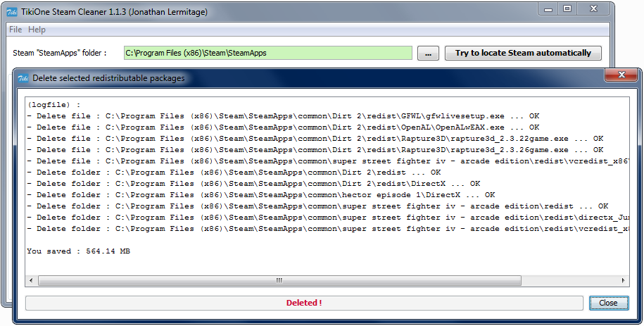The image size is (644, 326).
Task: Click the dialog title 'Delete selected redistributable packages'
Action: (108, 78)
